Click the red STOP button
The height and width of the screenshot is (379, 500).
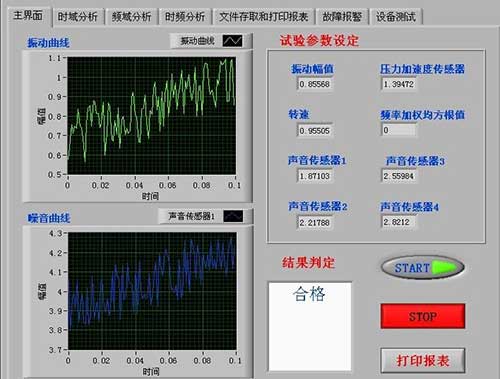(423, 316)
